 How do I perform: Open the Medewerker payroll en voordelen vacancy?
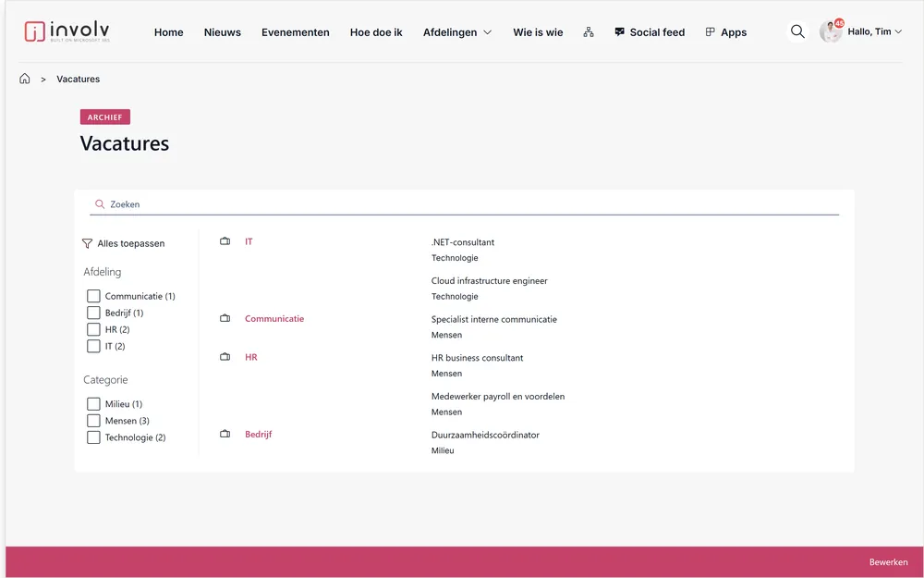pyautogui.click(x=498, y=397)
